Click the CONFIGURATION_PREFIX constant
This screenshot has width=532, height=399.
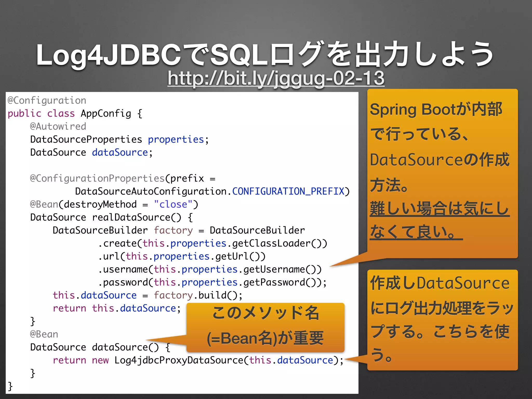[x=288, y=191]
